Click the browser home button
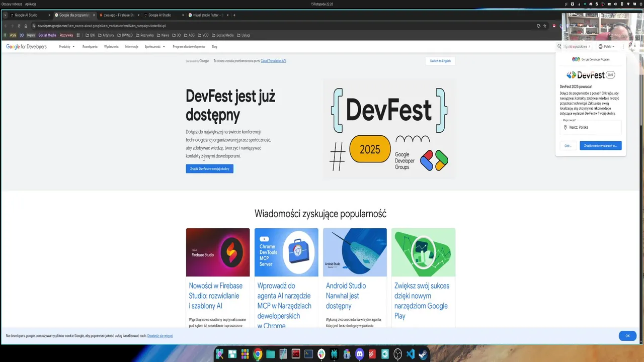This screenshot has width=644, height=362. [x=26, y=26]
